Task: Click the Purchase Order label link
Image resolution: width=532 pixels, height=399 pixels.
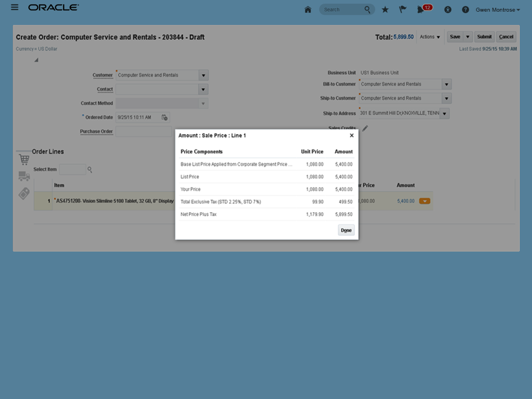Action: [x=96, y=131]
